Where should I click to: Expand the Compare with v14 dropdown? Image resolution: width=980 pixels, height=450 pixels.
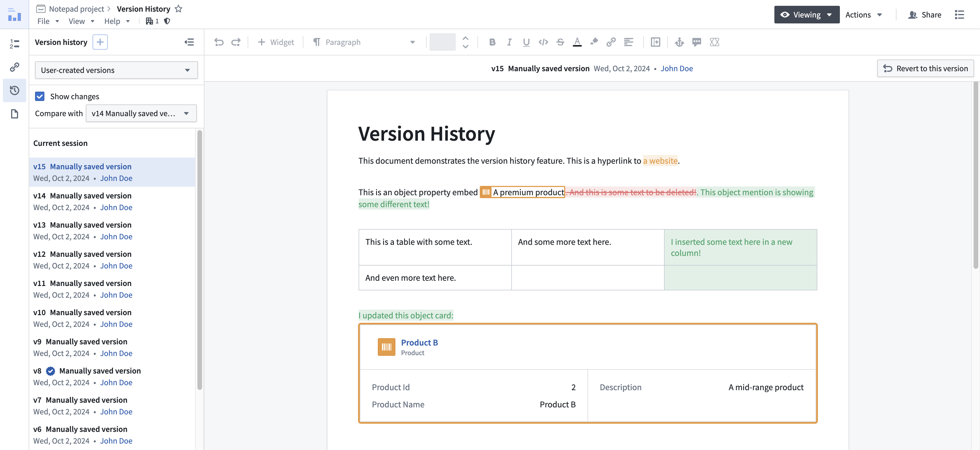tap(141, 113)
